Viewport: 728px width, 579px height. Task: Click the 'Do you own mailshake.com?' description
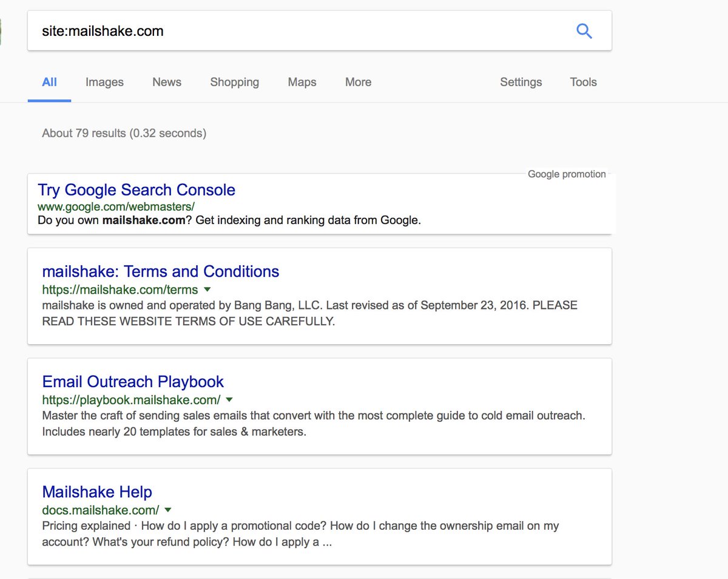click(x=229, y=220)
